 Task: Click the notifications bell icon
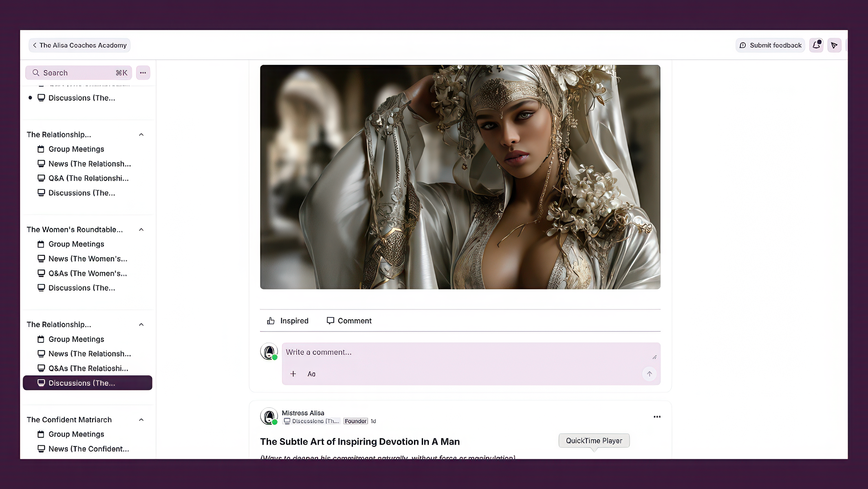816,45
